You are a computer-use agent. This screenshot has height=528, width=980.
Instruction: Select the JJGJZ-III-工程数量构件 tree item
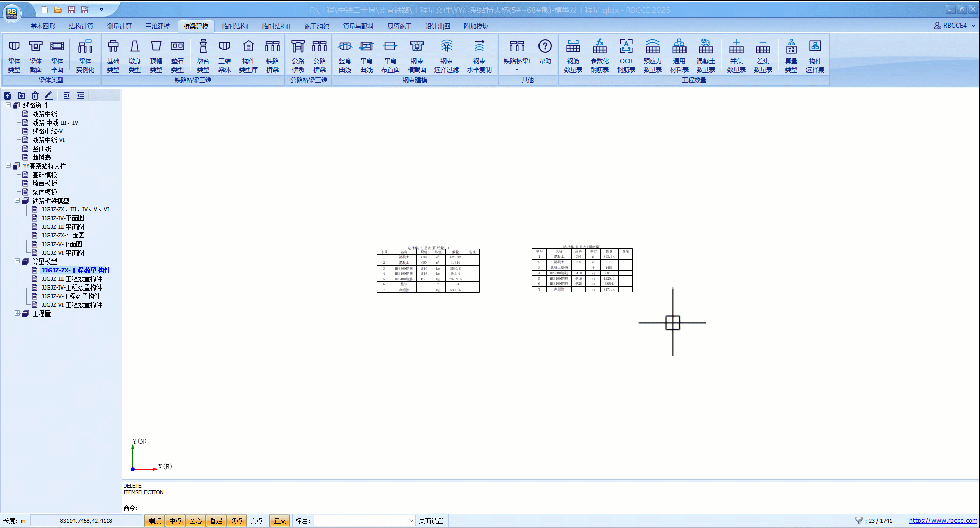tap(71, 279)
